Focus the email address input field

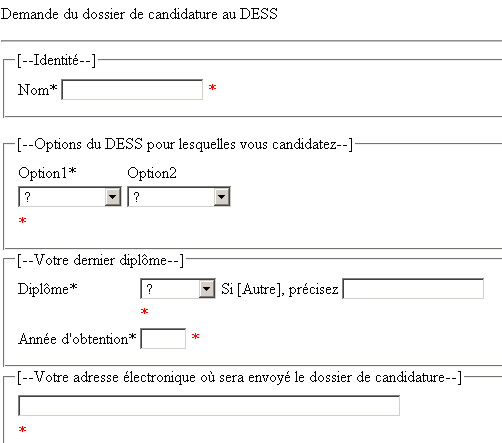(x=209, y=406)
